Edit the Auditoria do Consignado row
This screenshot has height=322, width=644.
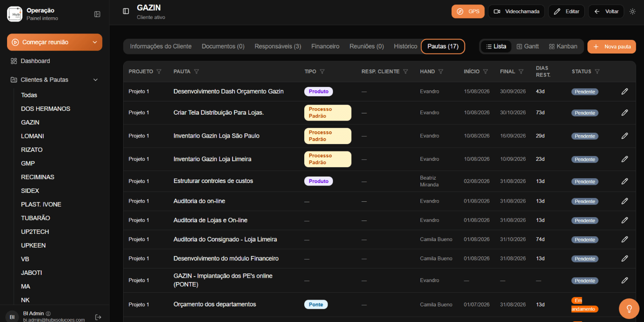[x=625, y=239]
